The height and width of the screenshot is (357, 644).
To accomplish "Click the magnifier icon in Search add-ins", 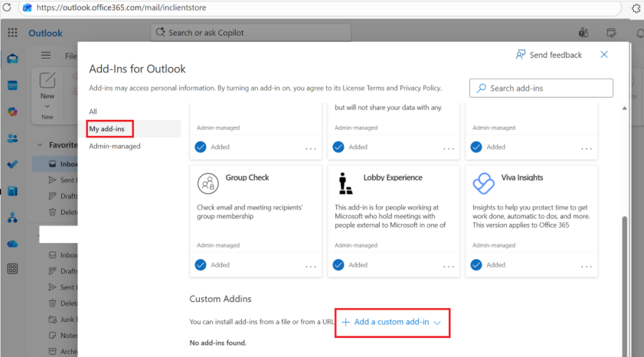I will (481, 88).
